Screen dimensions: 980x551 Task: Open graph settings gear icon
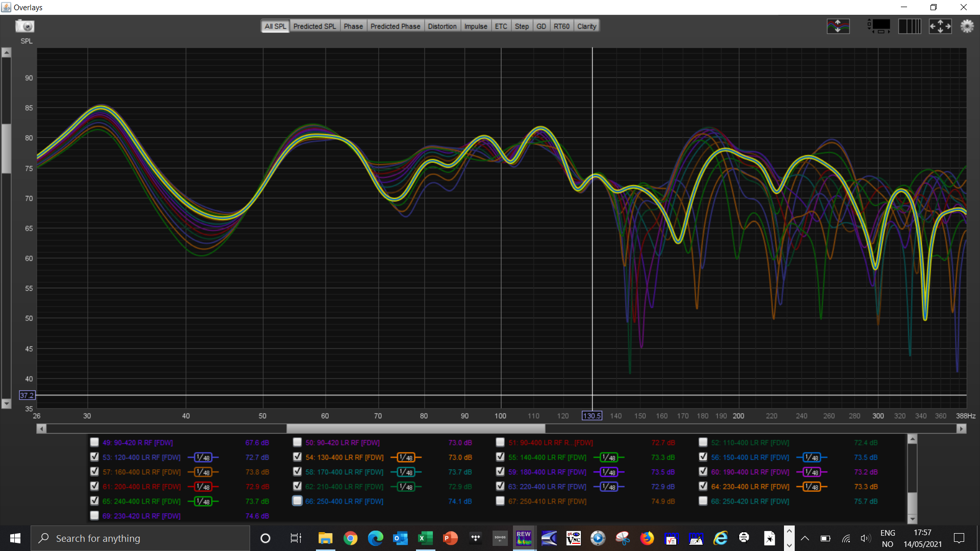pyautogui.click(x=967, y=26)
